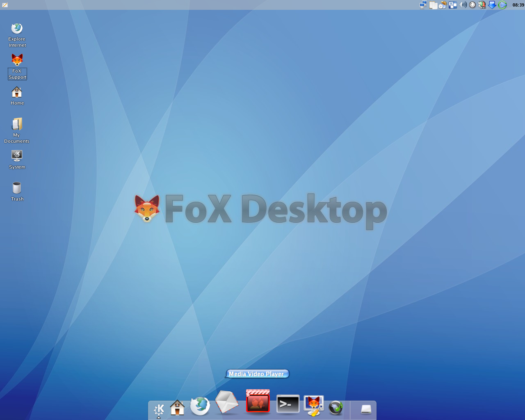The height and width of the screenshot is (420, 525).
Task: Open the clipboard tray icon
Action: coord(433,5)
